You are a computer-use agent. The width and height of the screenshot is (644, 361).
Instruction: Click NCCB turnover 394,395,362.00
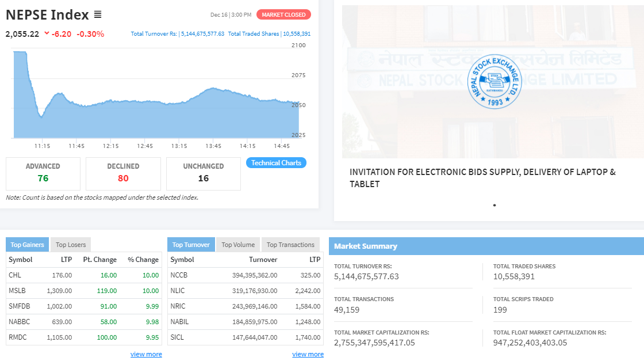tap(255, 275)
